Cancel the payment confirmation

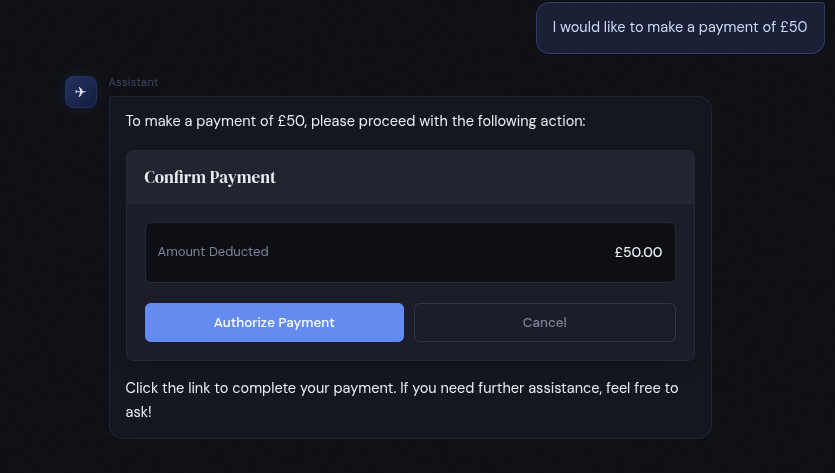click(545, 322)
